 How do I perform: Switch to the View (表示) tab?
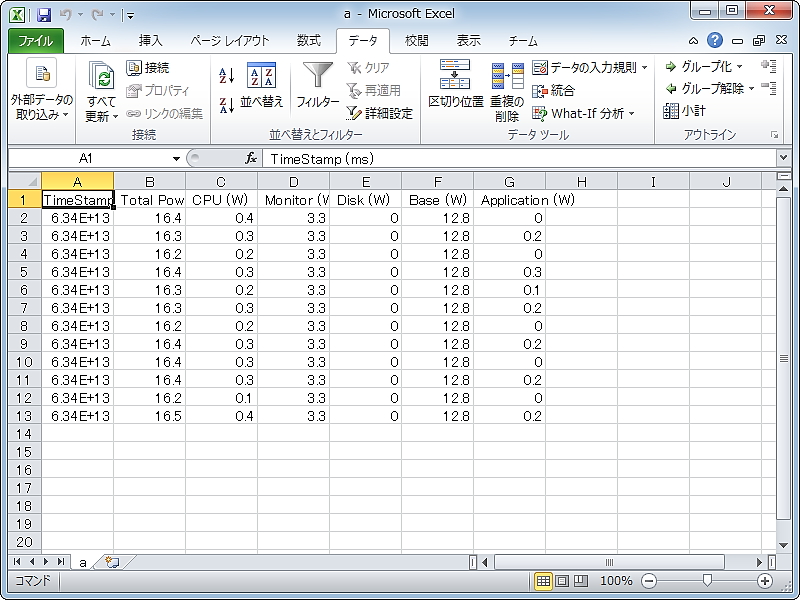(x=468, y=41)
